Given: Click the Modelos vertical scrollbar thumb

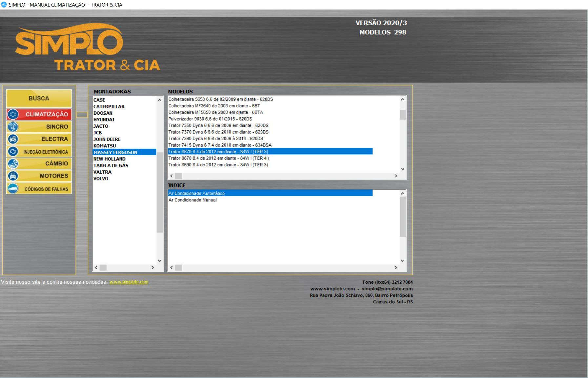Looking at the screenshot, I should [403, 115].
